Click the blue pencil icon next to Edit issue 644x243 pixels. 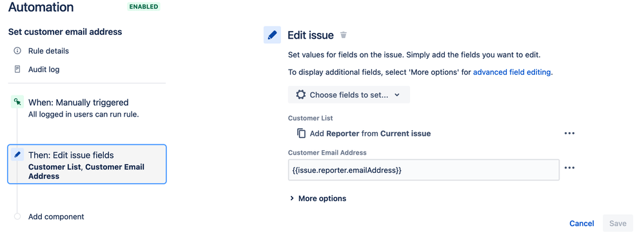(272, 35)
